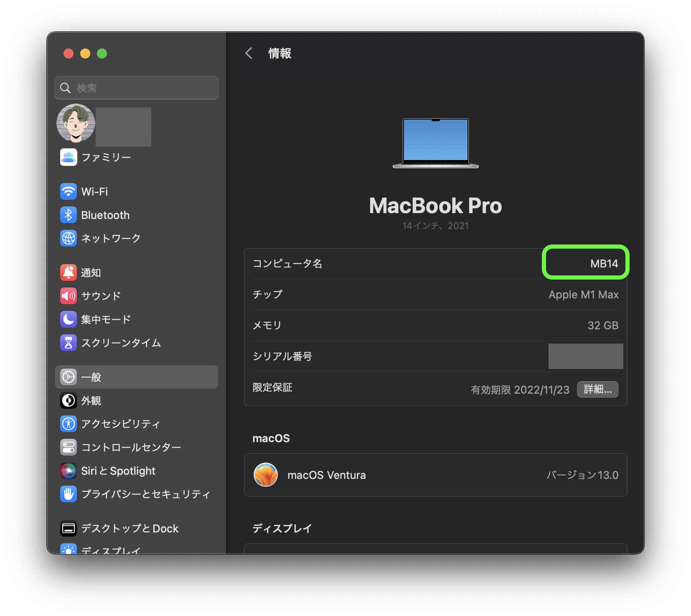
Task: Click the Screen Time hourglass icon
Action: (x=69, y=343)
